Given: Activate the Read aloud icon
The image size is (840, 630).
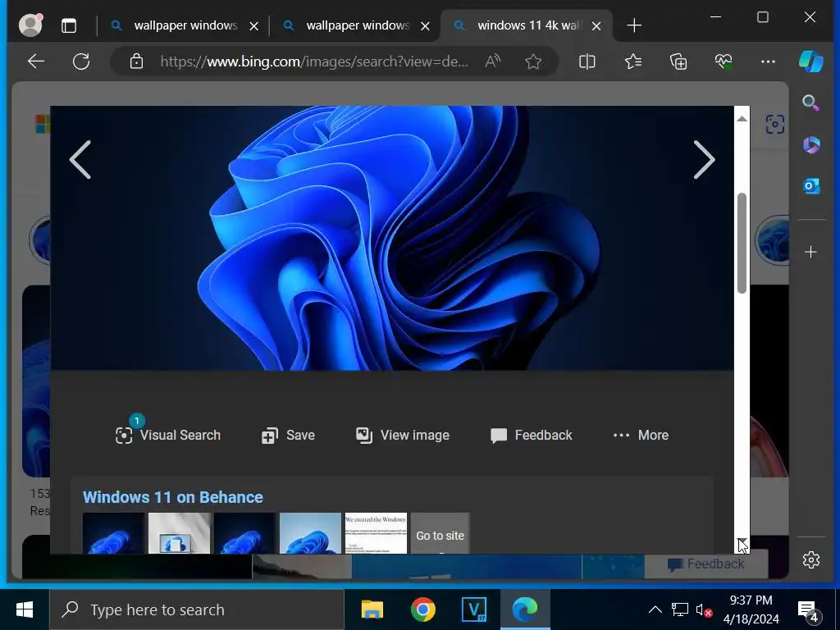Looking at the screenshot, I should [x=492, y=62].
